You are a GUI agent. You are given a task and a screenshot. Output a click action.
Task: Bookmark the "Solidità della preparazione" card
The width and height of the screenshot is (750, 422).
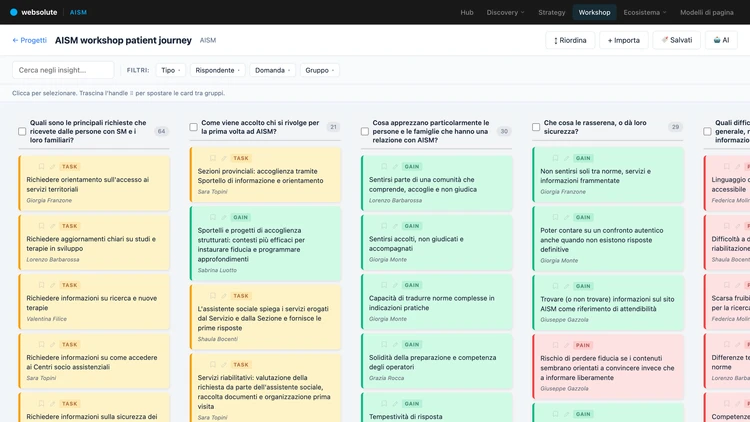click(384, 344)
